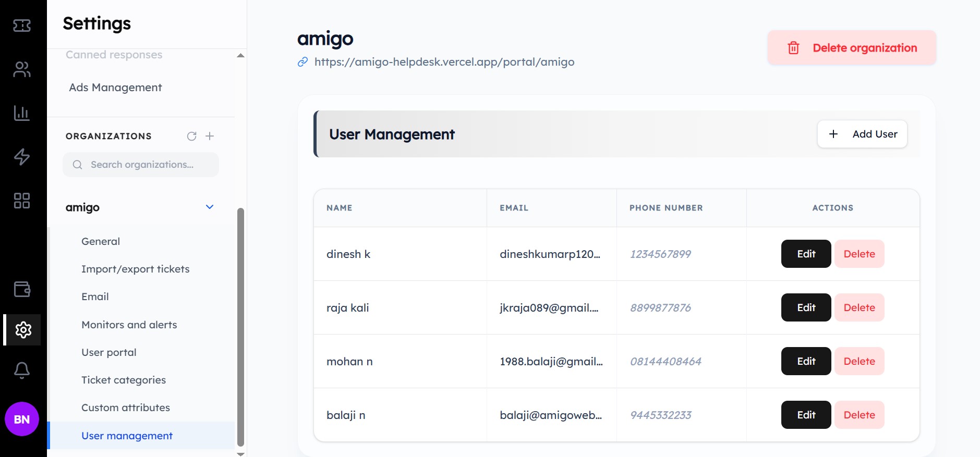Open the contacts people icon
This screenshot has width=980, height=457.
(x=22, y=69)
